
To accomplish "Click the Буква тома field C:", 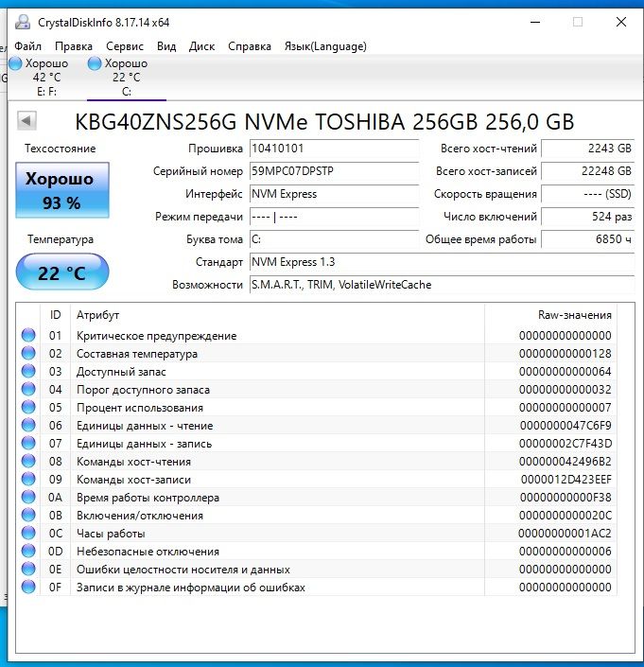I will 334,239.
